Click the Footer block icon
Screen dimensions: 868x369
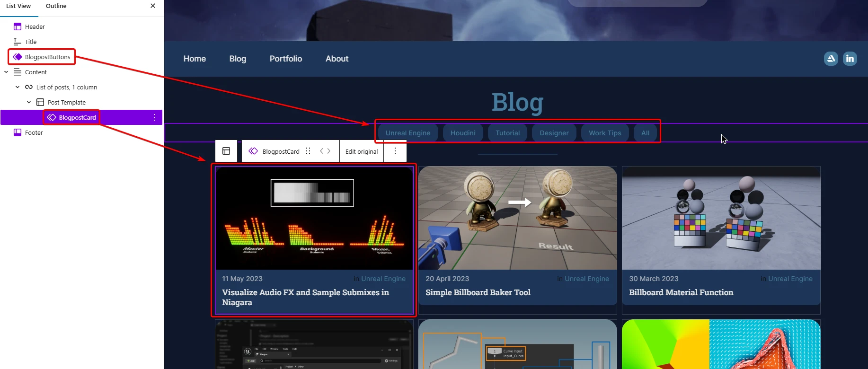pos(18,132)
